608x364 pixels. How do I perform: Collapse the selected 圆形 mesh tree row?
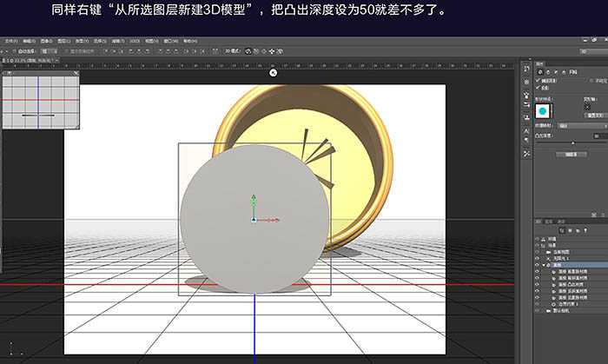(x=544, y=265)
